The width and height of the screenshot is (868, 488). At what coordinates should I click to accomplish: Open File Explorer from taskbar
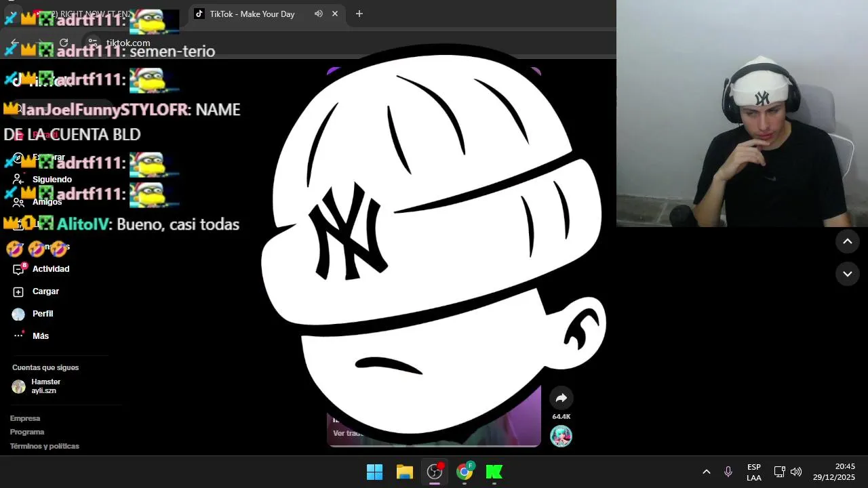click(x=405, y=472)
